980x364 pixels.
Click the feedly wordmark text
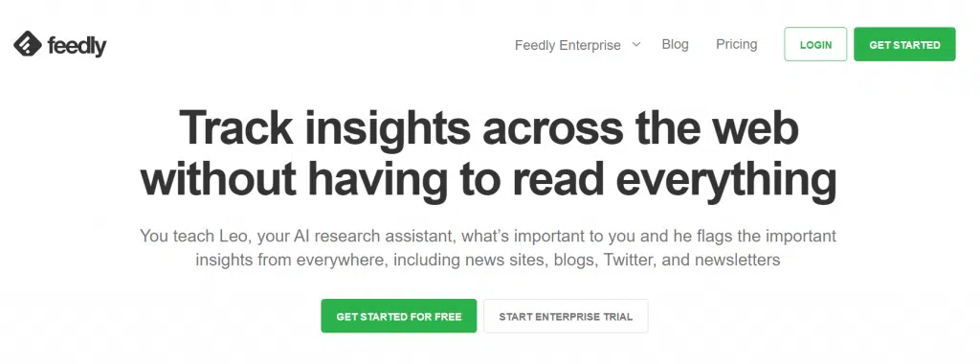[x=77, y=46]
